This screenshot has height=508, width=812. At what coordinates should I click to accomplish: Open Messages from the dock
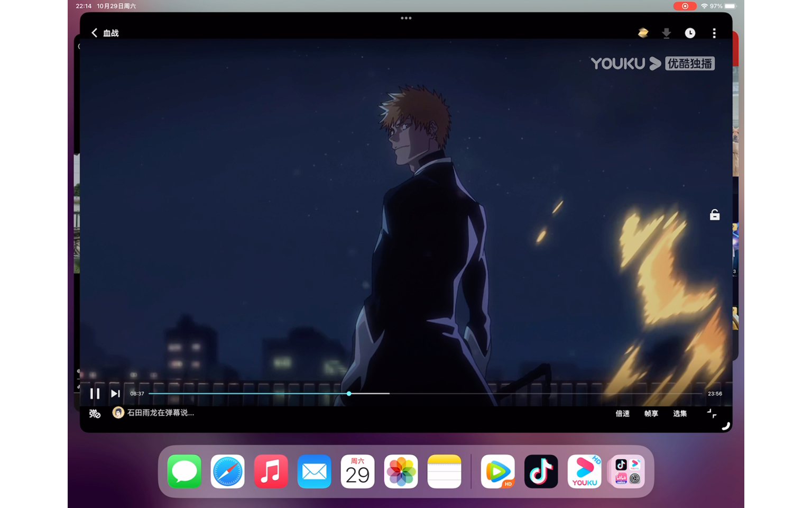point(184,471)
